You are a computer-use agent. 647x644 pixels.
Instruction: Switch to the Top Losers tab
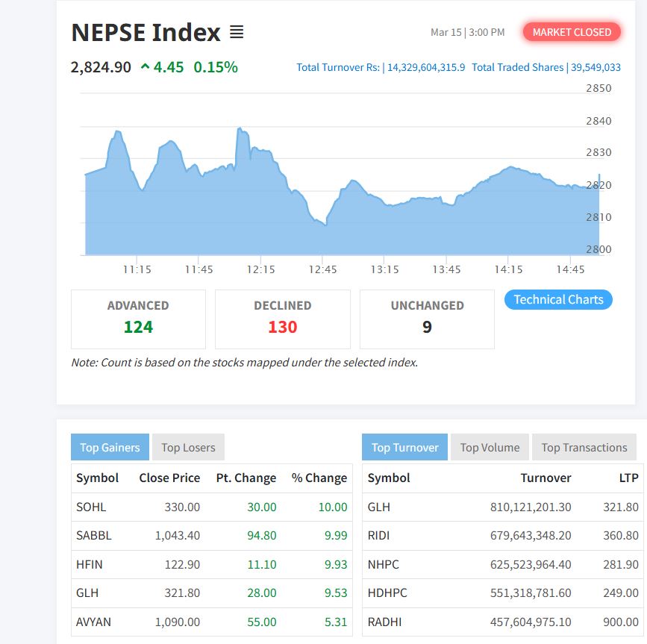(188, 447)
